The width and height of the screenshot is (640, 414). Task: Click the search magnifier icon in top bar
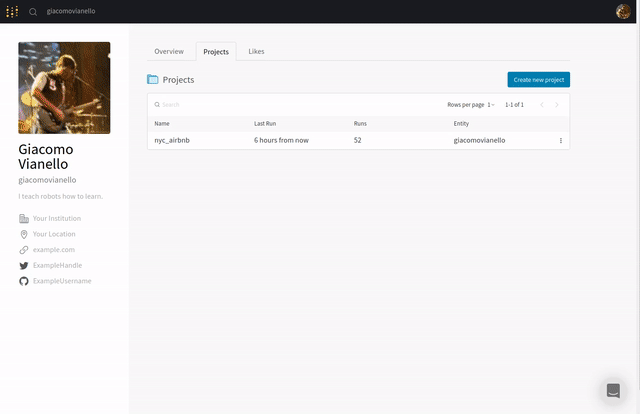coord(33,12)
